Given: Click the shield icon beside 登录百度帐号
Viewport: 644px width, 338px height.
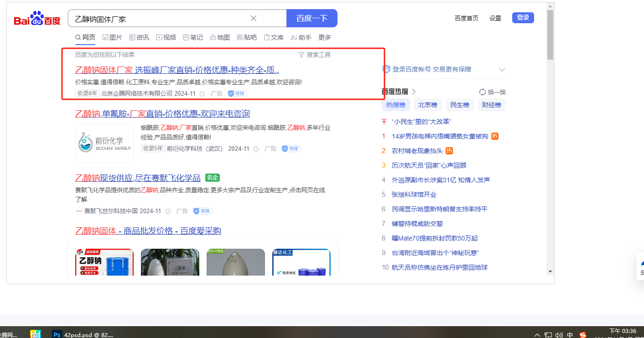Looking at the screenshot, I should (386, 69).
